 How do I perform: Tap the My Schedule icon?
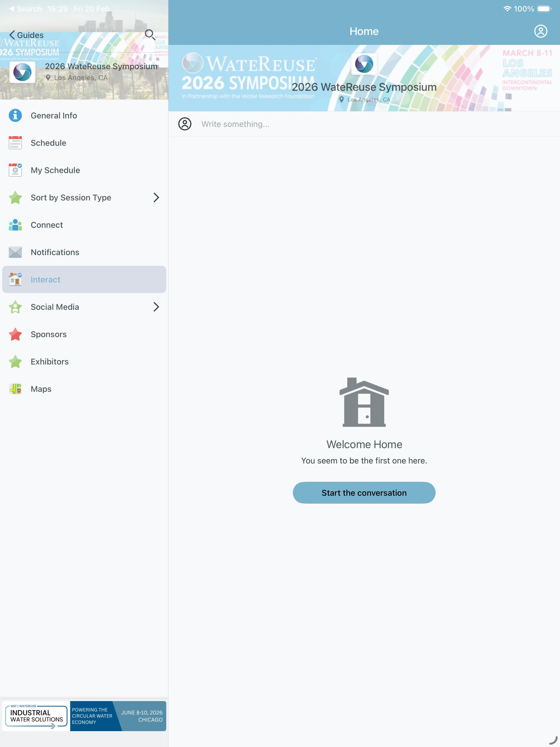tap(15, 170)
